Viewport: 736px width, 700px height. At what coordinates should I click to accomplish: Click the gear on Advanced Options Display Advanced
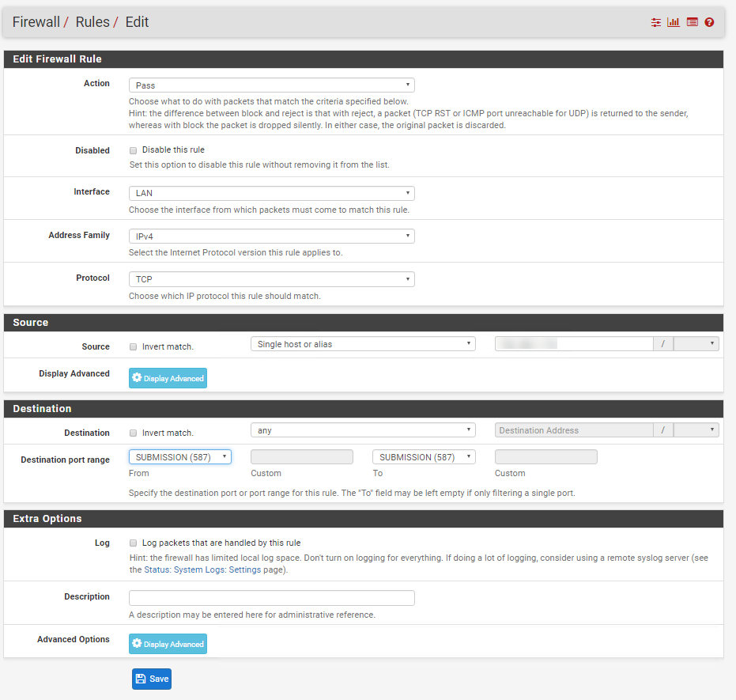pos(137,644)
